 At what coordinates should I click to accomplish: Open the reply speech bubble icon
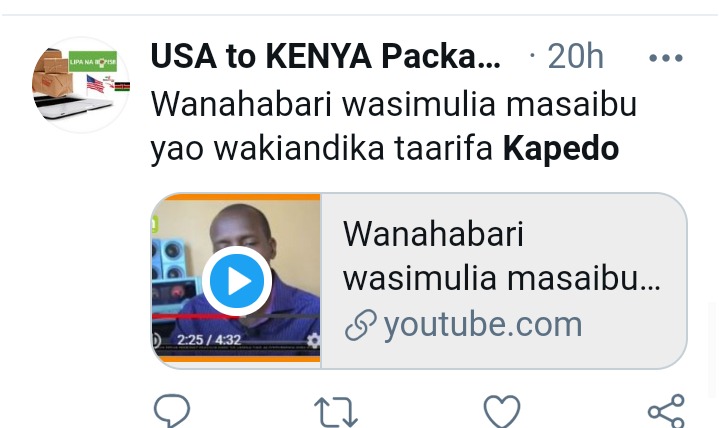tap(172, 411)
